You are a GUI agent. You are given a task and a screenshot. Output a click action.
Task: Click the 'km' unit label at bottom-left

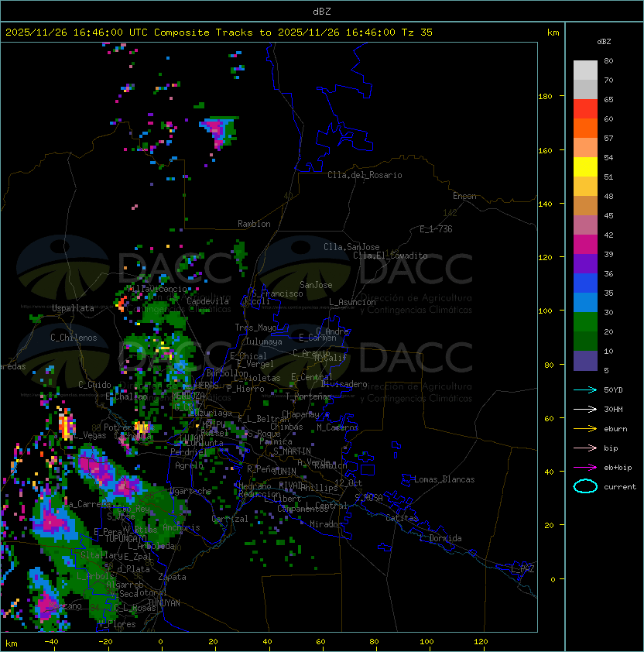point(12,643)
